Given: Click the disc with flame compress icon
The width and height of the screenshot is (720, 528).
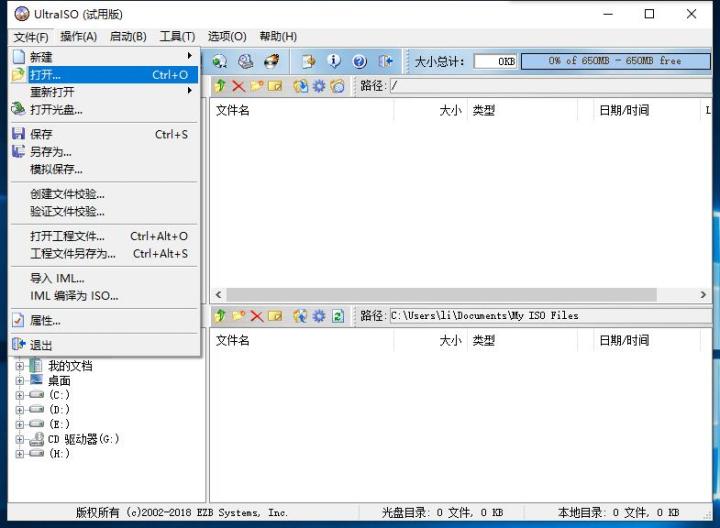Looking at the screenshot, I should [x=271, y=61].
